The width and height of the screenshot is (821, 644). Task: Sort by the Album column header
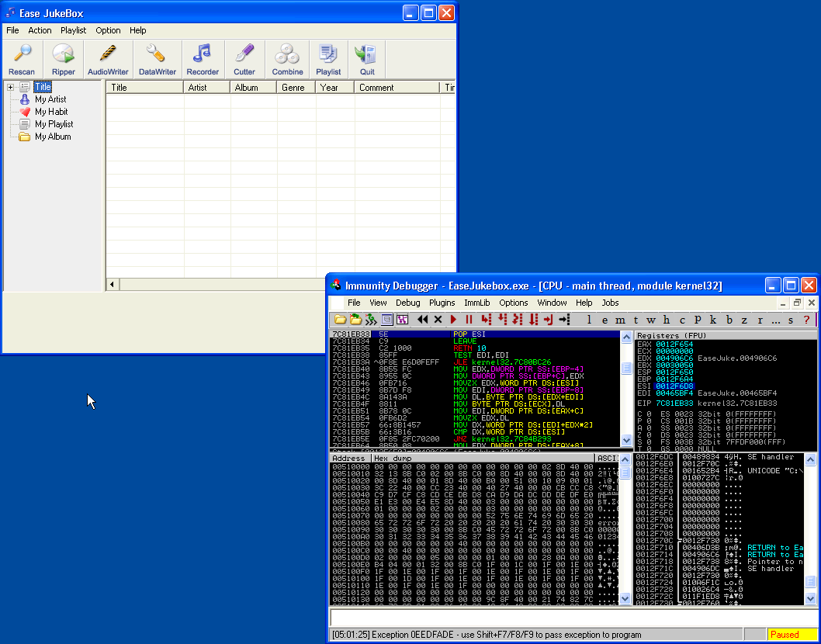(x=254, y=88)
